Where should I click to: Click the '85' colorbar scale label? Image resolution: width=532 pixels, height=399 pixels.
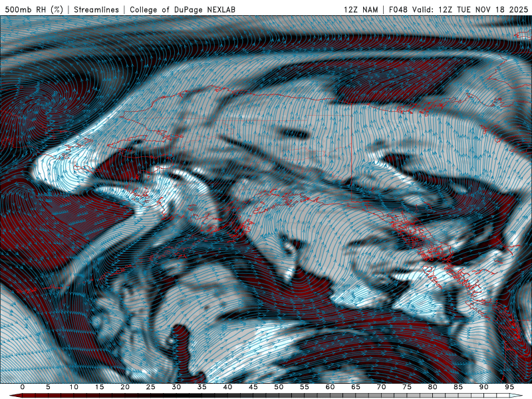click(x=458, y=387)
